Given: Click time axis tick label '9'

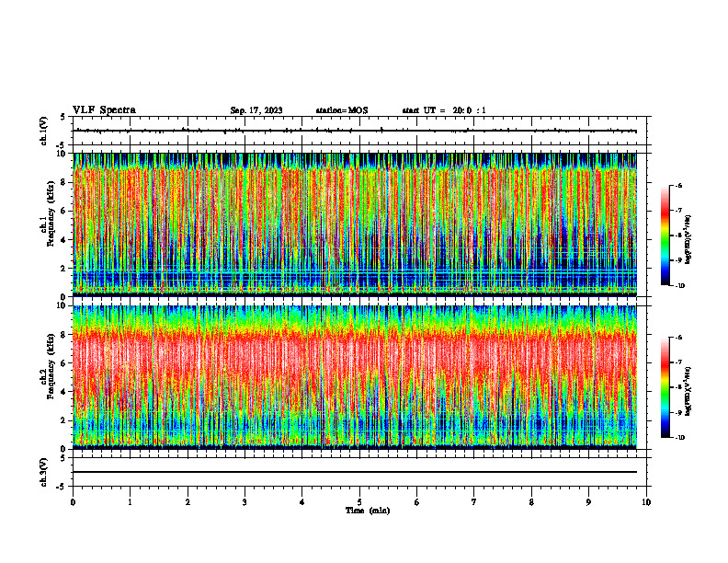Looking at the screenshot, I should pyautogui.click(x=588, y=502).
